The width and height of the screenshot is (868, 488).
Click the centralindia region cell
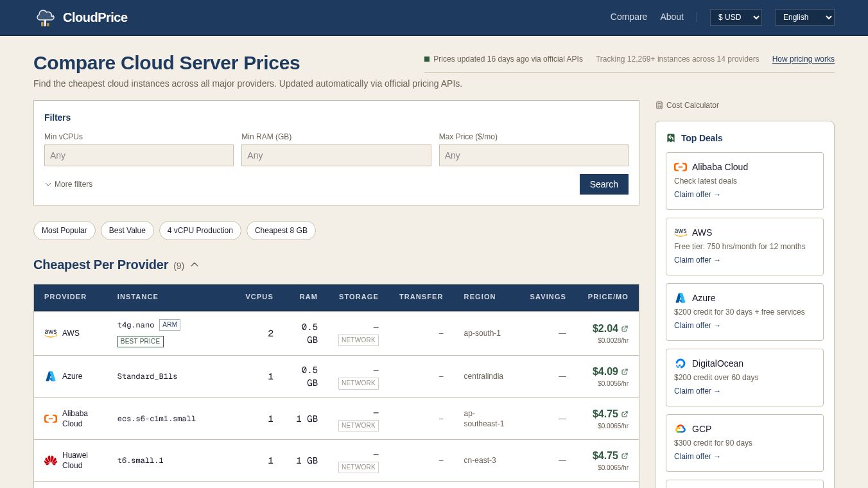click(x=483, y=376)
